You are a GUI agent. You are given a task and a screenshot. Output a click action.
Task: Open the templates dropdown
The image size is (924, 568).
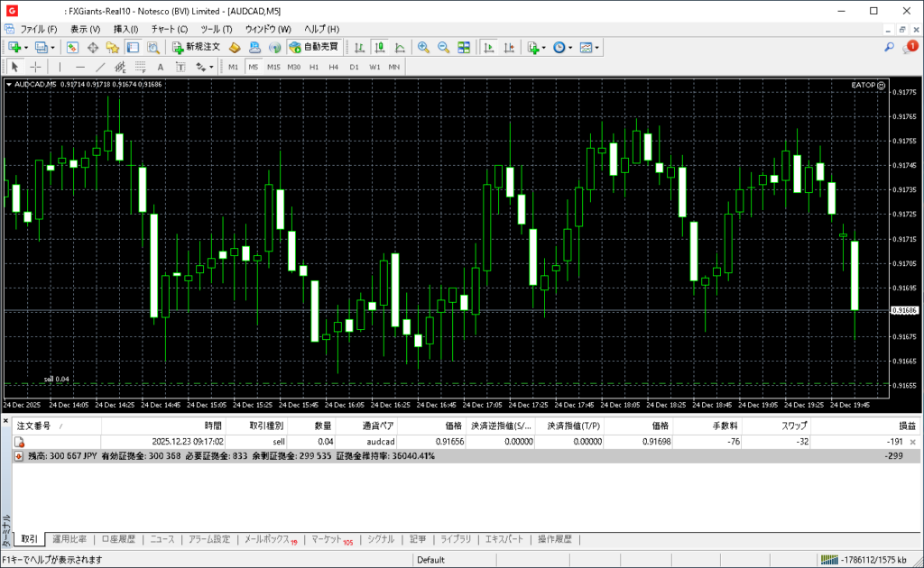(x=588, y=47)
